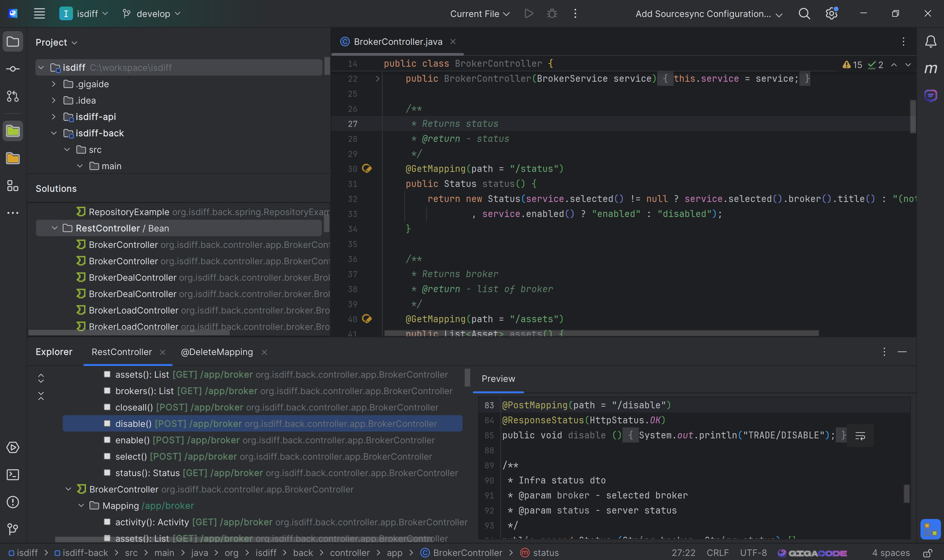Click the Solutions panel horizontal scrollbar

pyautogui.click(x=129, y=333)
